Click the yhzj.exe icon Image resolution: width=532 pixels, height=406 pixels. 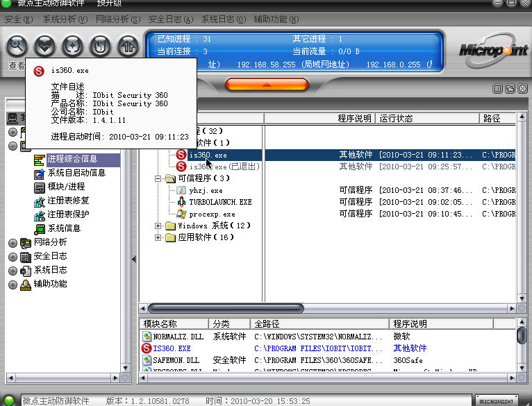tap(181, 190)
